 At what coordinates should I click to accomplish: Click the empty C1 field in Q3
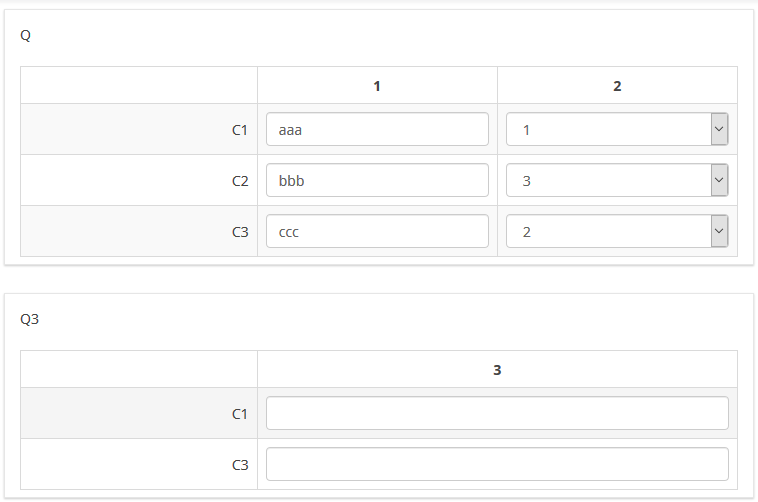pyautogui.click(x=496, y=413)
